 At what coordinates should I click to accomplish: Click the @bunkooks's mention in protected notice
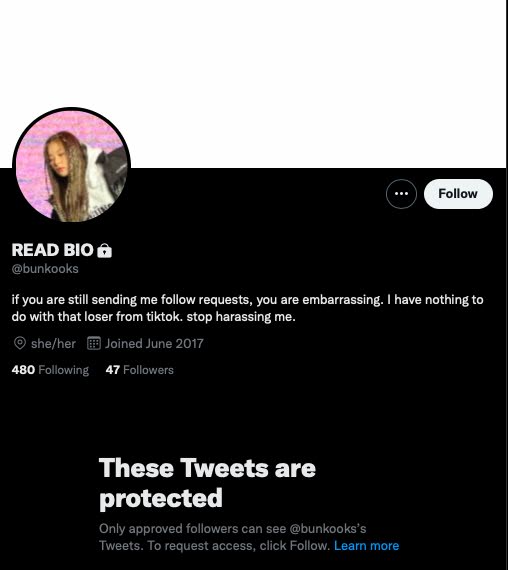click(x=328, y=529)
